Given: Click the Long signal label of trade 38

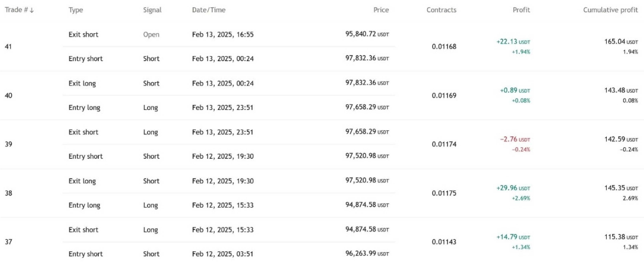Looking at the screenshot, I should tap(151, 205).
